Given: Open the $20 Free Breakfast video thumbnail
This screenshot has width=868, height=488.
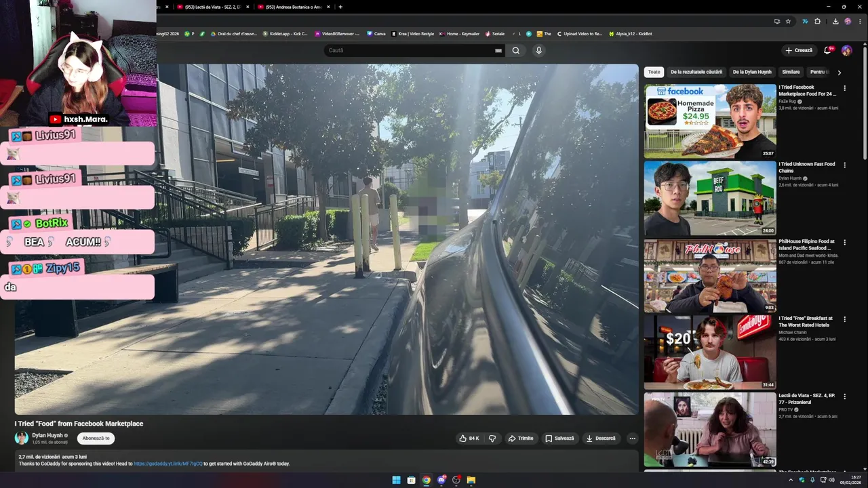Looking at the screenshot, I should coord(710,352).
